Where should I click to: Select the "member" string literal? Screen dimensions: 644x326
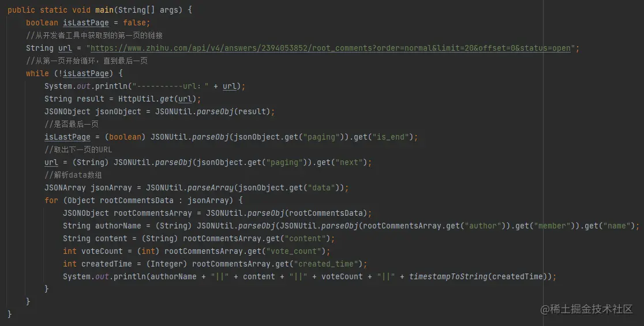click(x=552, y=226)
